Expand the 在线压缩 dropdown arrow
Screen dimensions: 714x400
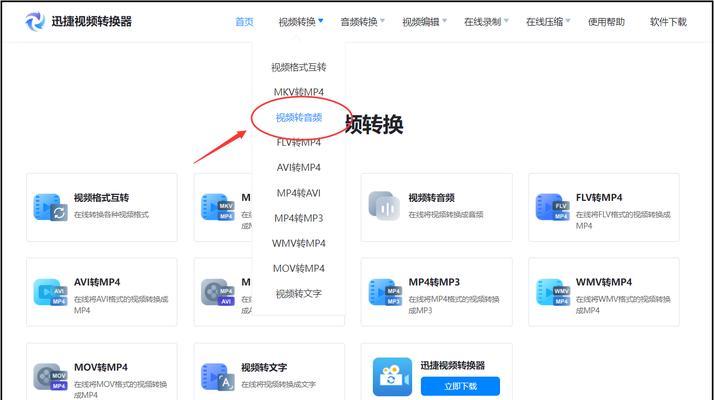568,21
